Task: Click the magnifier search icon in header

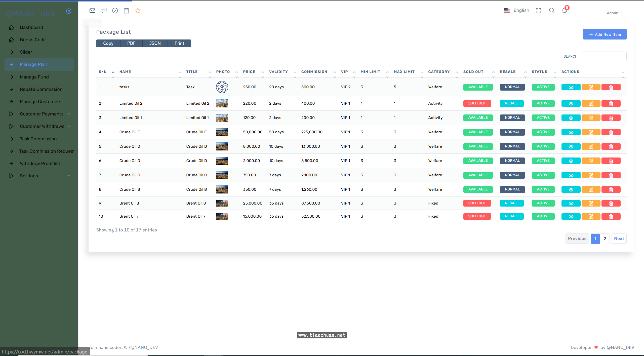Action: click(552, 11)
